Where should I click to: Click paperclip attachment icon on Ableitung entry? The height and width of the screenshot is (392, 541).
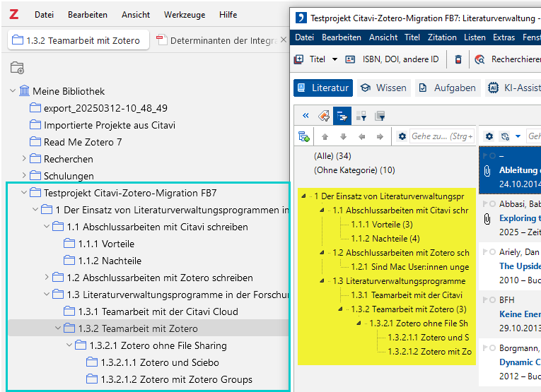point(487,170)
